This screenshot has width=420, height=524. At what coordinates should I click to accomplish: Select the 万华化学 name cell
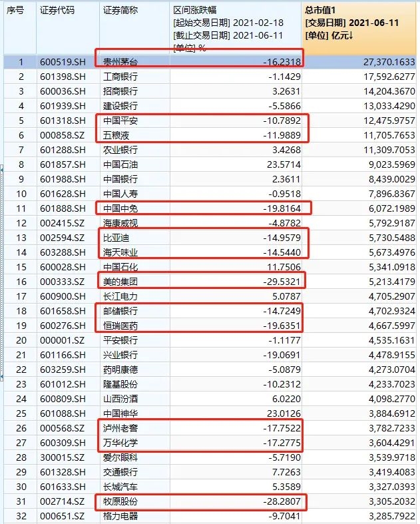(120, 443)
